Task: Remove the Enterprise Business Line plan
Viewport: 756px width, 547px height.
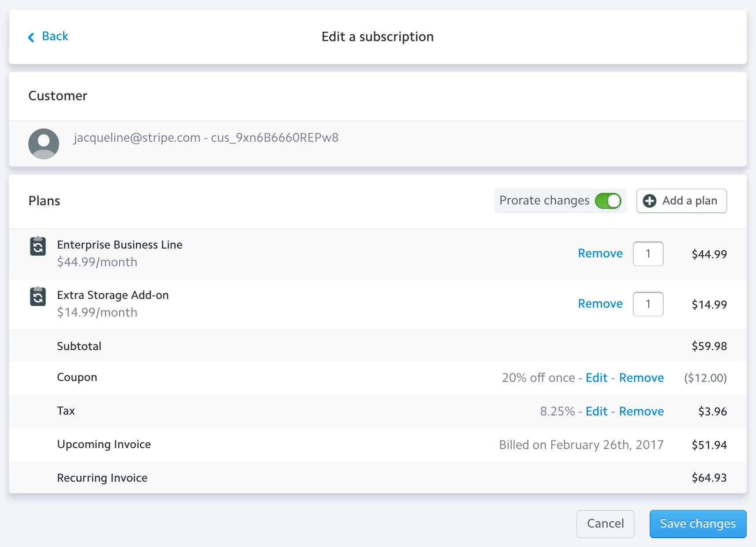Action: coord(600,253)
